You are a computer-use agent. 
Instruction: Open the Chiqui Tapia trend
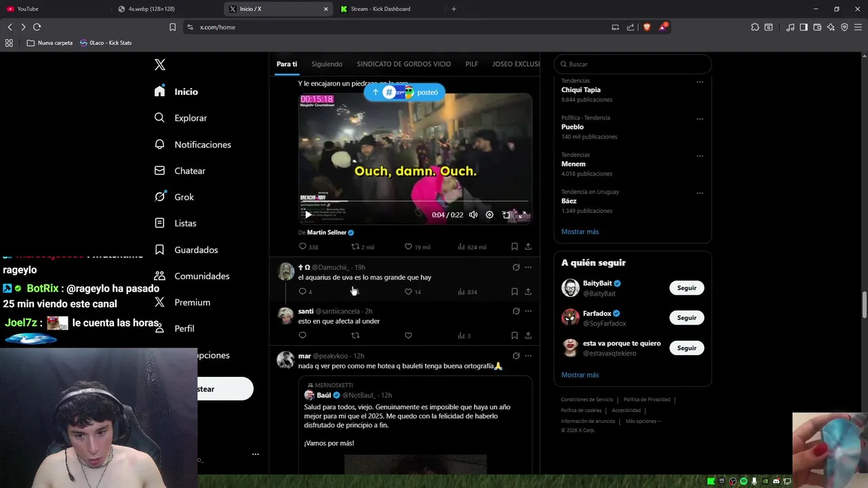point(580,89)
